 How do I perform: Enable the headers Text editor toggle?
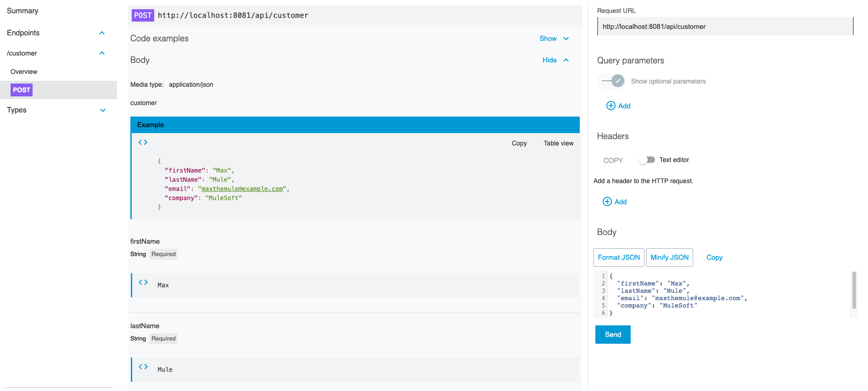pos(647,160)
